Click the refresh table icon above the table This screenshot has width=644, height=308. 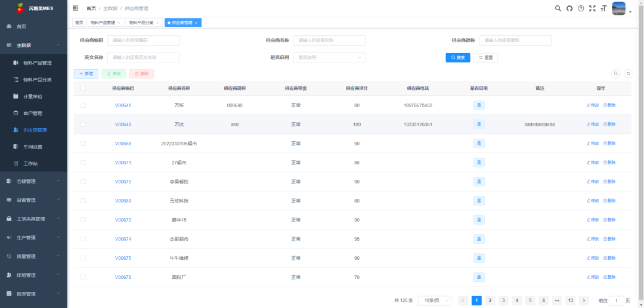[x=628, y=74]
